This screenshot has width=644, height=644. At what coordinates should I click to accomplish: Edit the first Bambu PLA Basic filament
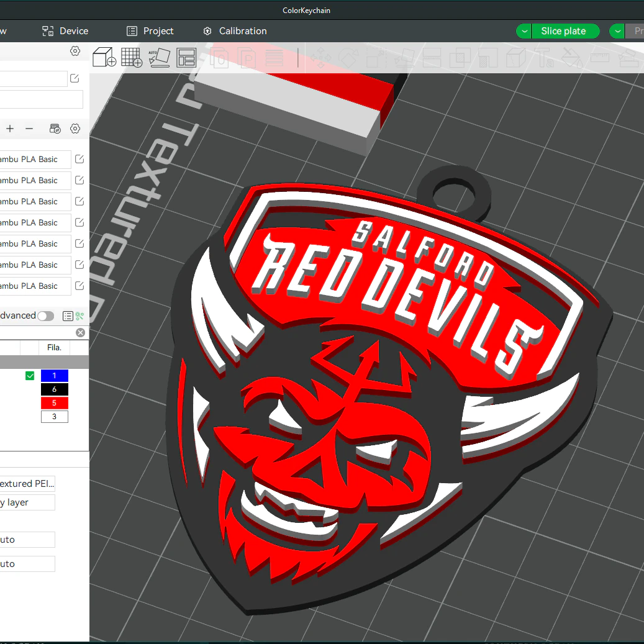(x=79, y=159)
